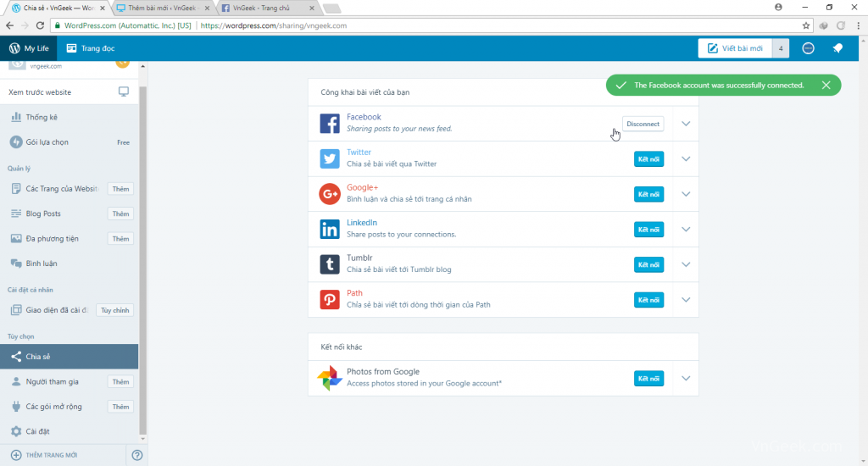Viewport: 868px width, 466px height.
Task: Click Thêm next to Các gói mở rộng
Action: coord(120,406)
